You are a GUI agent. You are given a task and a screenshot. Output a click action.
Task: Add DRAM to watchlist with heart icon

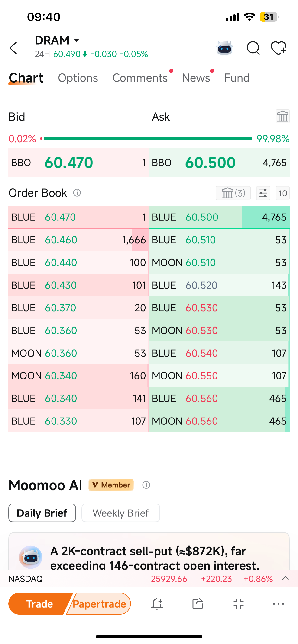(x=279, y=48)
